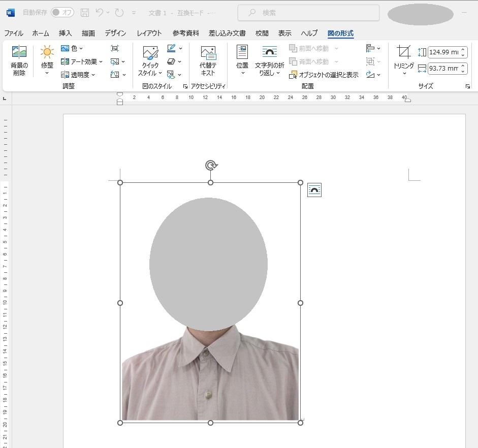Screen dimensions: 478x448
Task: Click the compress pictures icon
Action: click(x=115, y=48)
